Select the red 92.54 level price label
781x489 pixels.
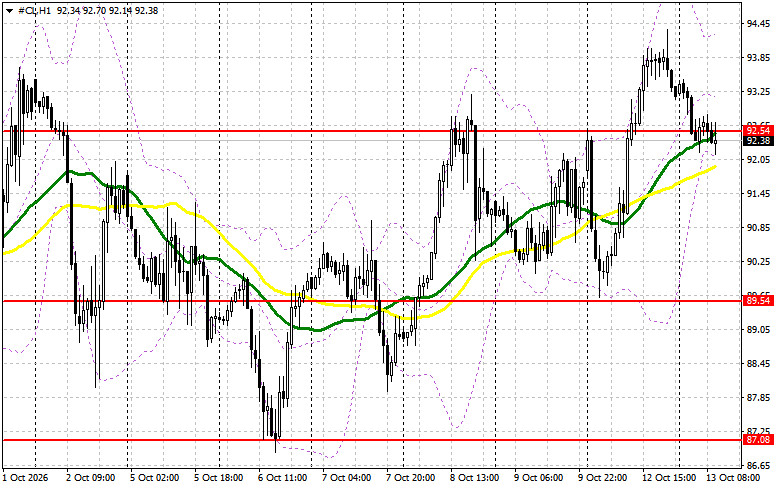tap(758, 131)
